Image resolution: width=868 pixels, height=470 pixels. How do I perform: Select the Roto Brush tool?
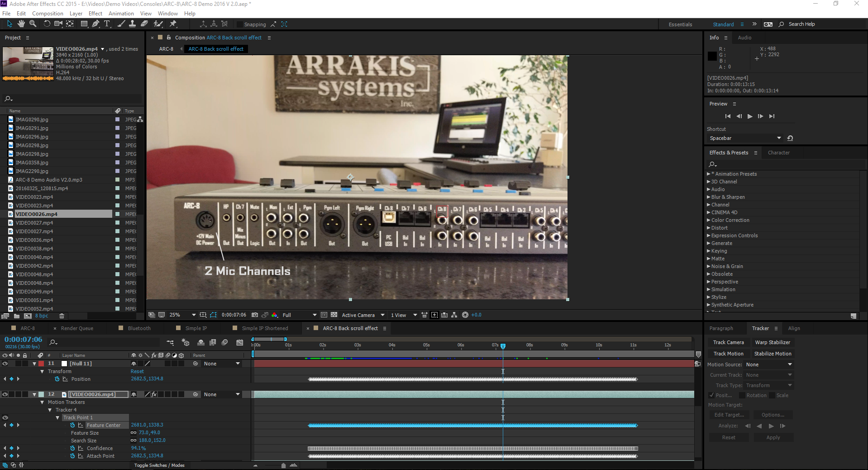tap(158, 24)
